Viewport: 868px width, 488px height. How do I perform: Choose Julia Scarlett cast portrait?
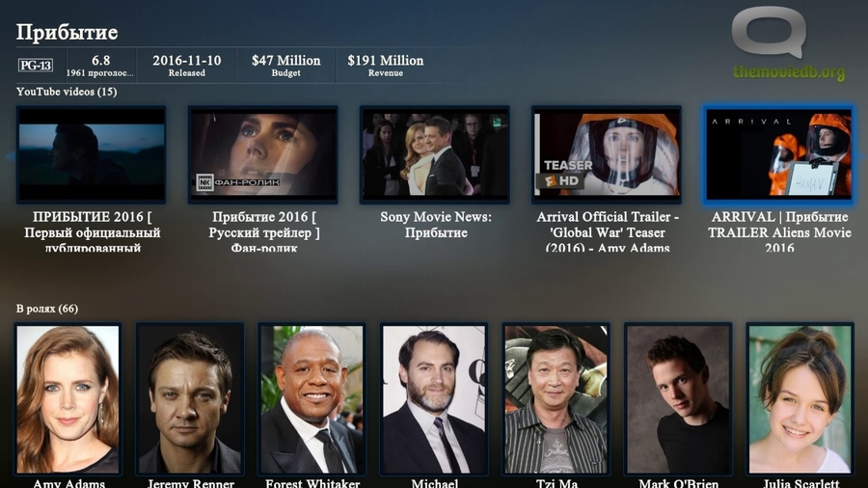[x=800, y=399]
